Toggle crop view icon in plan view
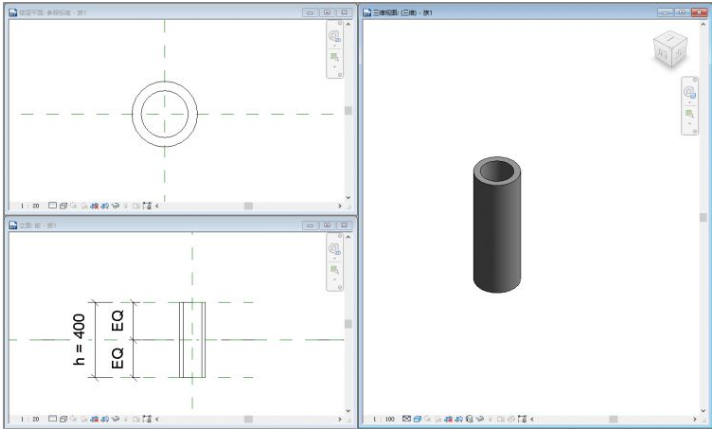715x433 pixels. click(94, 206)
